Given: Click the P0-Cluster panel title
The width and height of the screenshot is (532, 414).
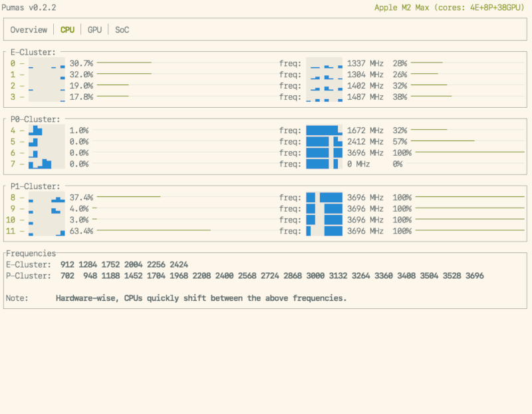Looking at the screenshot, I should [x=36, y=119].
